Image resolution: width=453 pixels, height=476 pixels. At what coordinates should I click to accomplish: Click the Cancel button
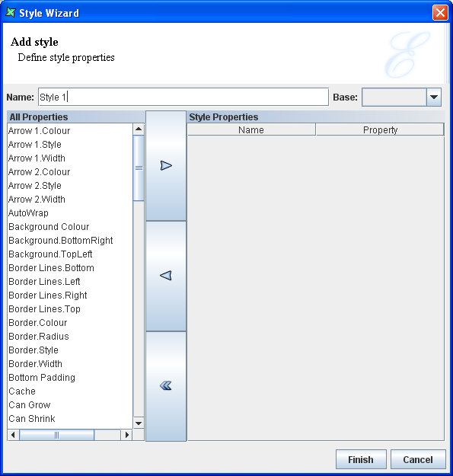(418, 459)
